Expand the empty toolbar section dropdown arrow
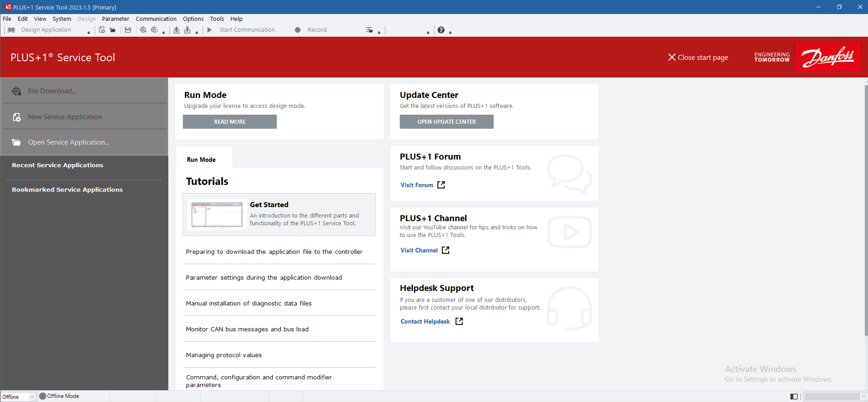Viewport: 868px width, 402px height. pos(428,33)
